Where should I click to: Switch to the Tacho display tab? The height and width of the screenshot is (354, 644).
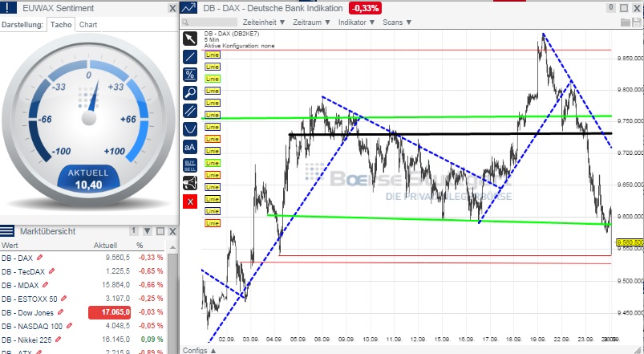tap(61, 25)
